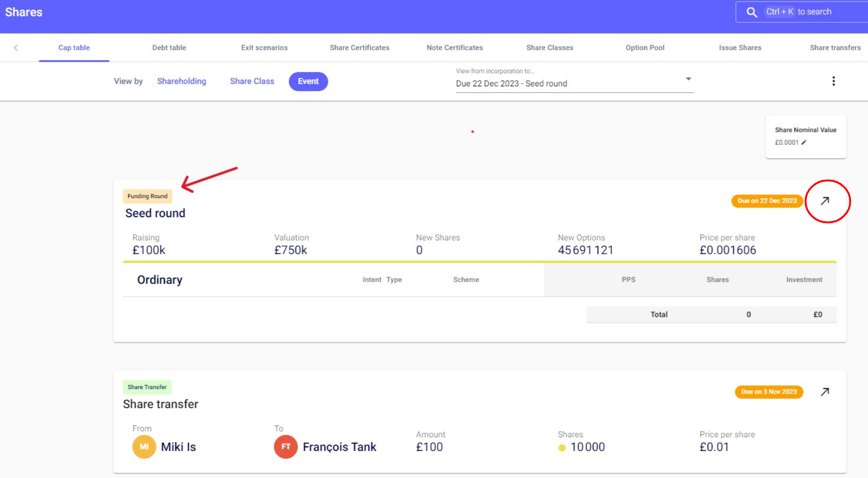The image size is (868, 478).
Task: Click the Due on 22 Dec 2023 badge
Action: (x=767, y=201)
